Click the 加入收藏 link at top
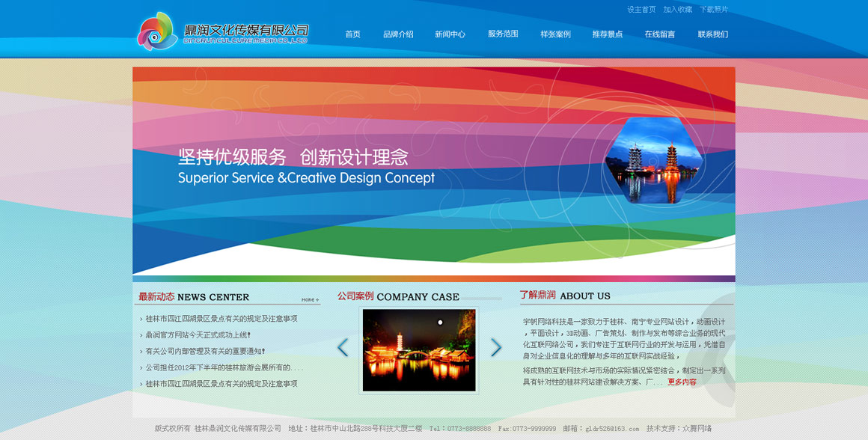This screenshot has height=440, width=868. pos(677,10)
